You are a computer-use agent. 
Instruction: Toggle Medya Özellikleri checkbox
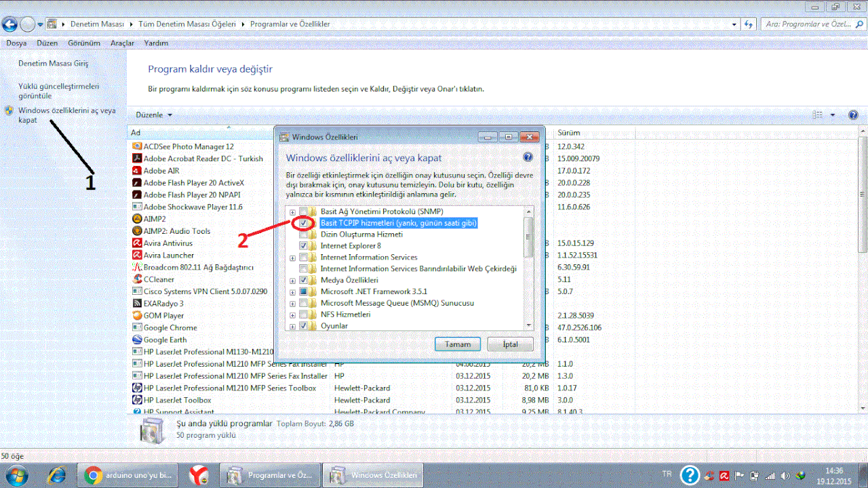(x=303, y=281)
